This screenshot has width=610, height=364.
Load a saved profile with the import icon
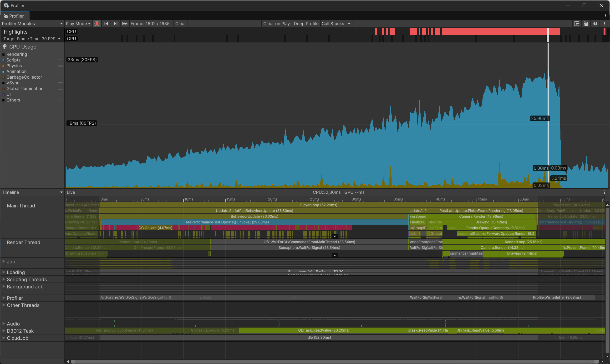[x=577, y=24]
